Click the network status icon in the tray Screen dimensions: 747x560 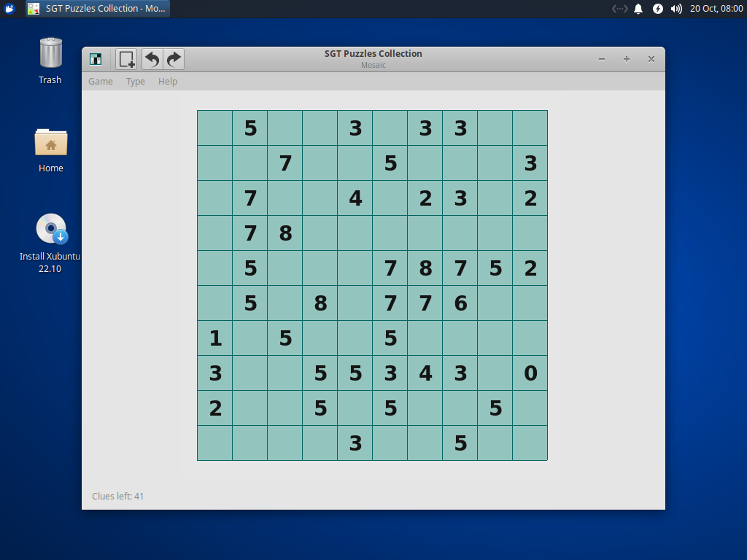tap(619, 9)
